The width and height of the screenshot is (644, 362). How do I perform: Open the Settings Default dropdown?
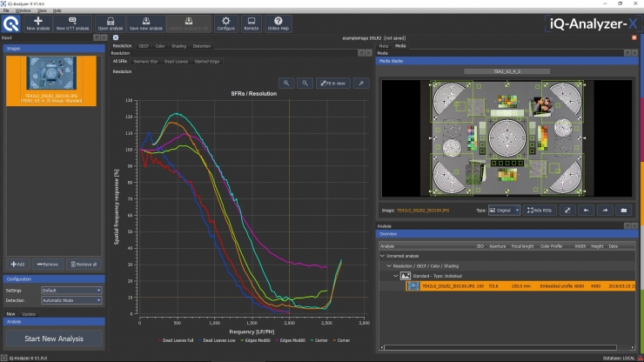click(x=71, y=291)
